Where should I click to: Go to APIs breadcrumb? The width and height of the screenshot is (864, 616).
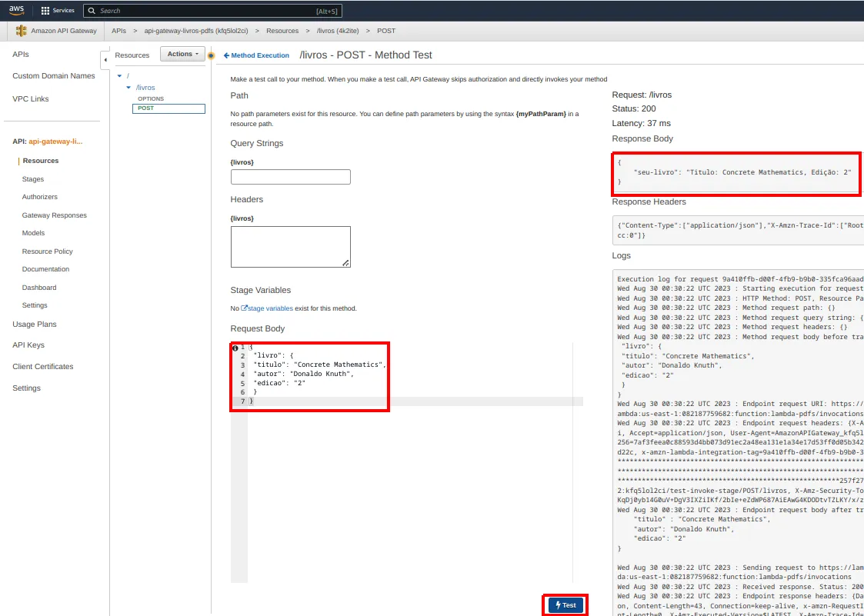[x=118, y=31]
